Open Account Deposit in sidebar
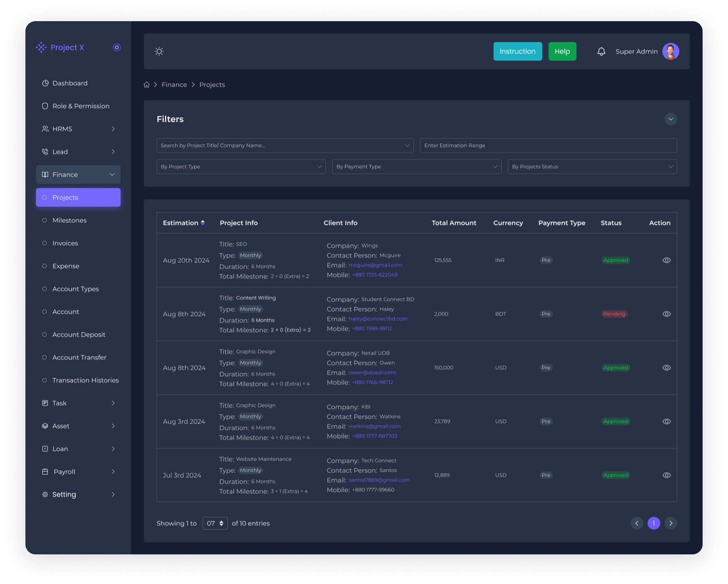The height and width of the screenshot is (584, 728). coord(78,335)
